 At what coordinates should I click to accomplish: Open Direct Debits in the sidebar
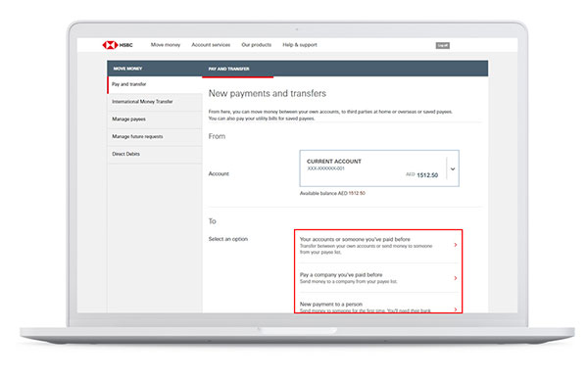click(x=155, y=155)
